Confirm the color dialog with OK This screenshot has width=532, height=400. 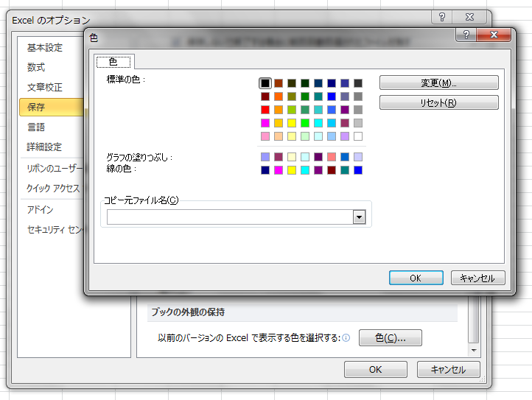(416, 278)
